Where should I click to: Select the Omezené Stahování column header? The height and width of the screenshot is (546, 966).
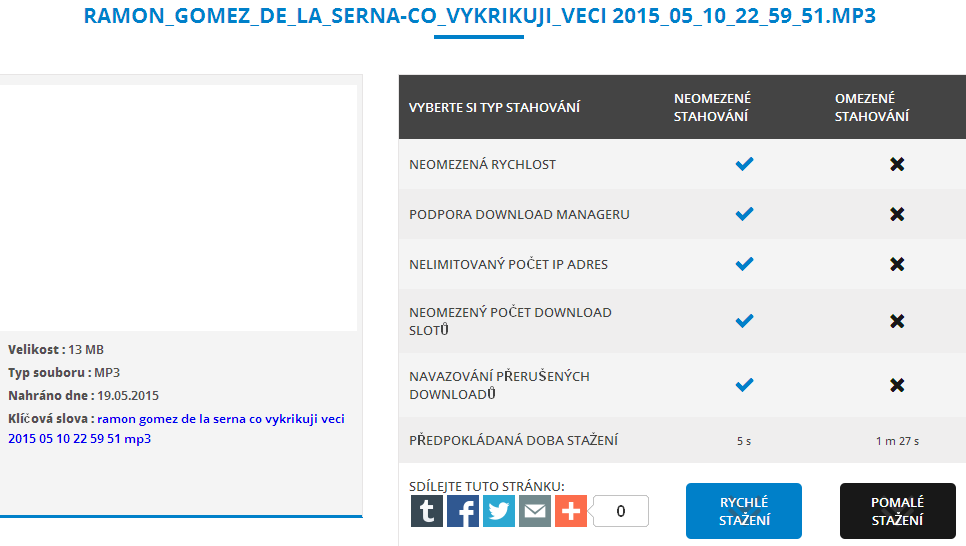[x=872, y=107]
